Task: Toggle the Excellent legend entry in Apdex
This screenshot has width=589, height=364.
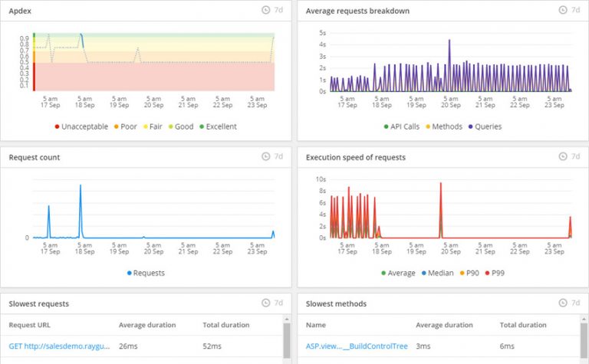Action: pos(219,126)
